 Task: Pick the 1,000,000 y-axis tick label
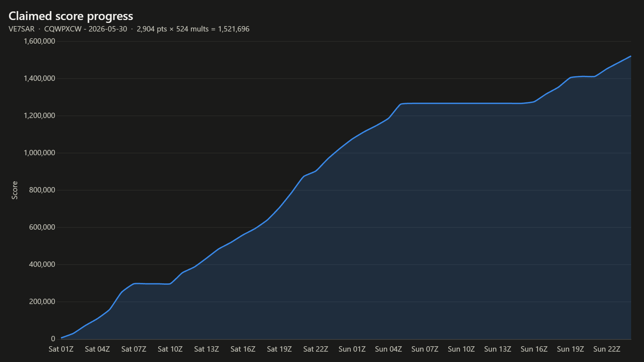(x=39, y=153)
